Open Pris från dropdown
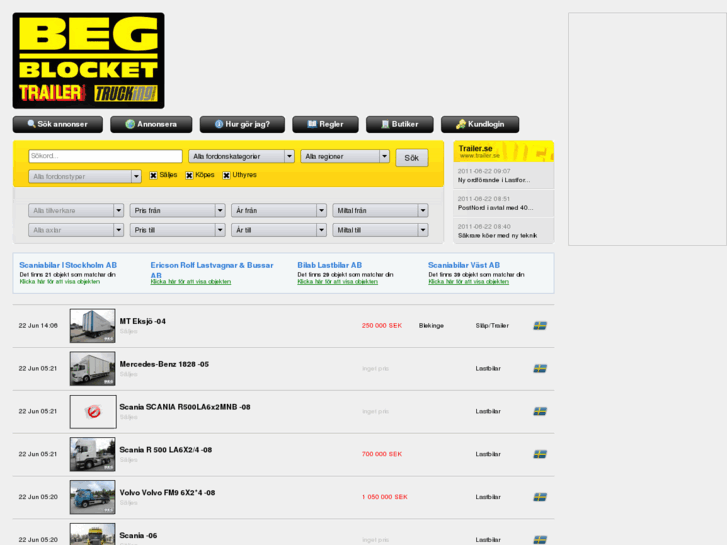The height and width of the screenshot is (545, 727). [x=178, y=211]
